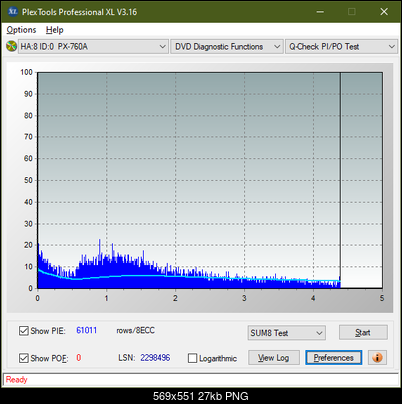Toggle the Show POF checkbox

[24, 358]
